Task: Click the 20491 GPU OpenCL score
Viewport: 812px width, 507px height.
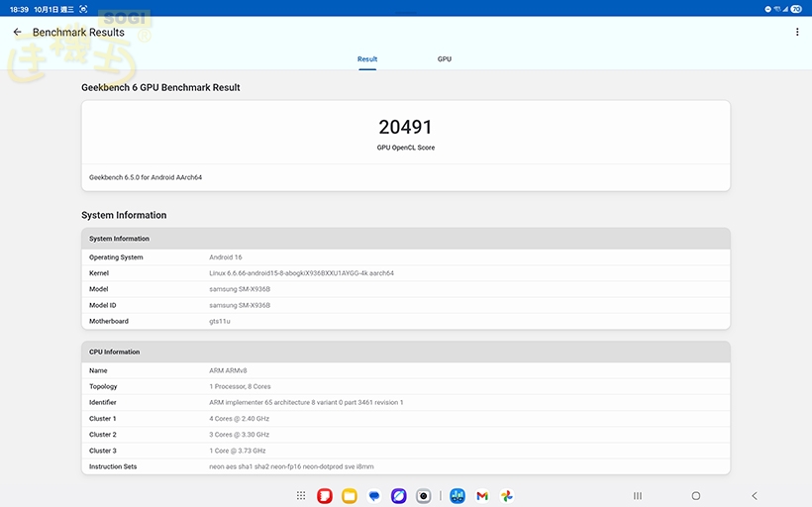Action: 405,127
